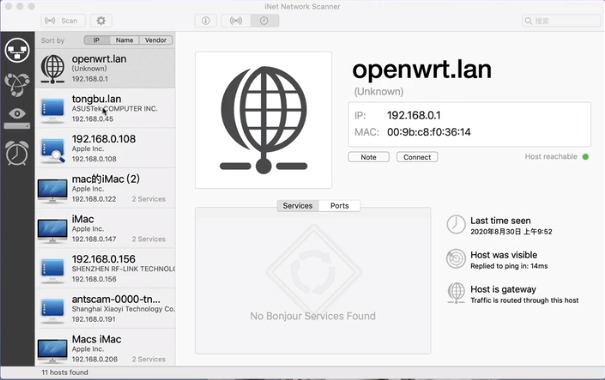Click iMac icon of Macs iMac row

(52, 351)
